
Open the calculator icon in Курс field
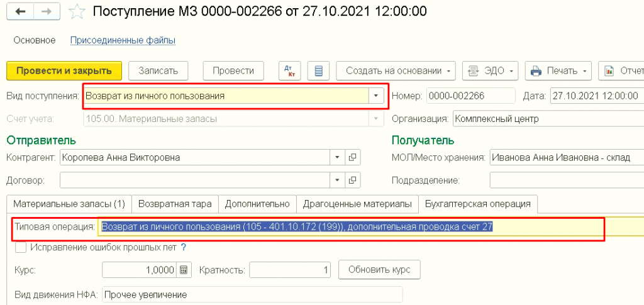184,270
